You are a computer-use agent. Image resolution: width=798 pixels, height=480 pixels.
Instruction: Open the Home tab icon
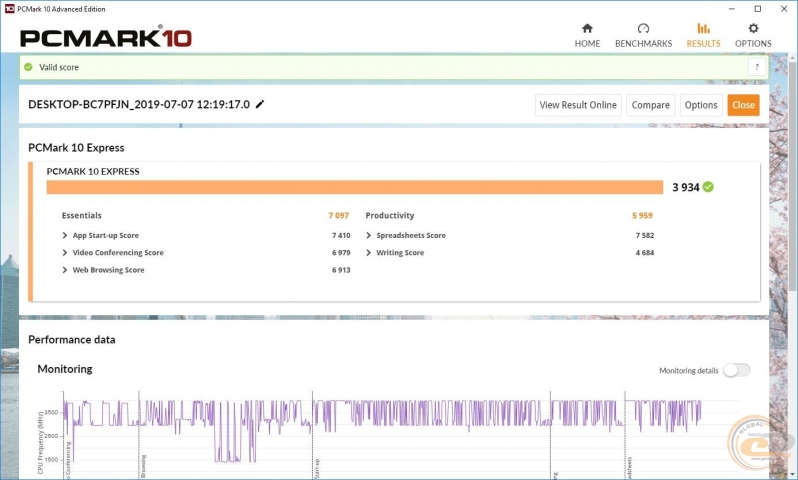point(587,28)
